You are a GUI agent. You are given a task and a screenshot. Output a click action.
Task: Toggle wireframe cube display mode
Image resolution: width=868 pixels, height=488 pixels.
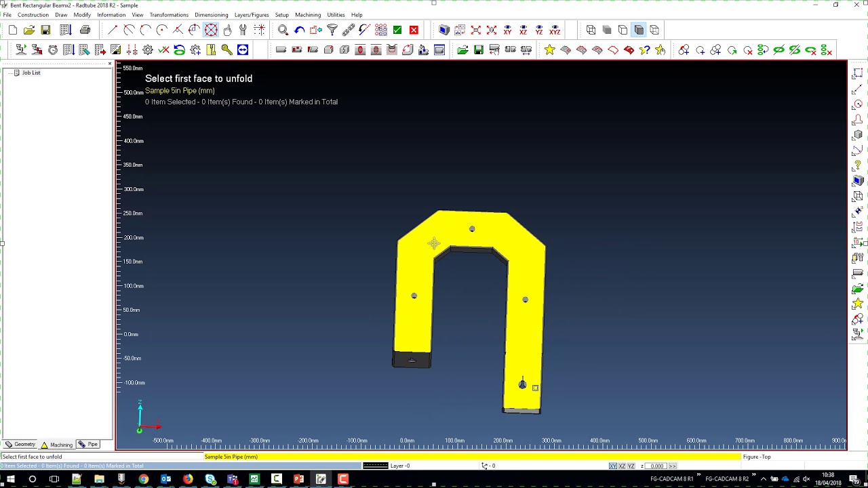click(x=591, y=30)
